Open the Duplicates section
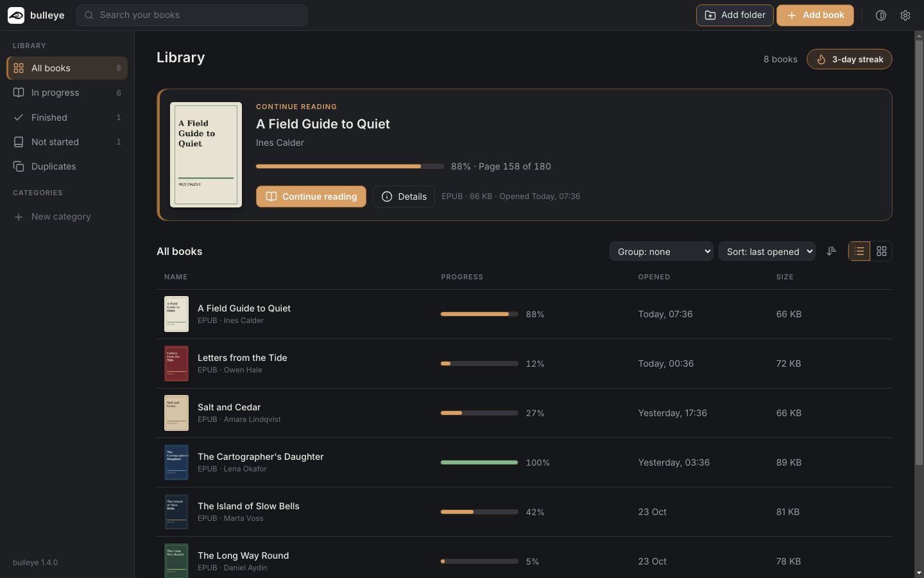Viewport: 924px width, 578px height. (x=67, y=166)
